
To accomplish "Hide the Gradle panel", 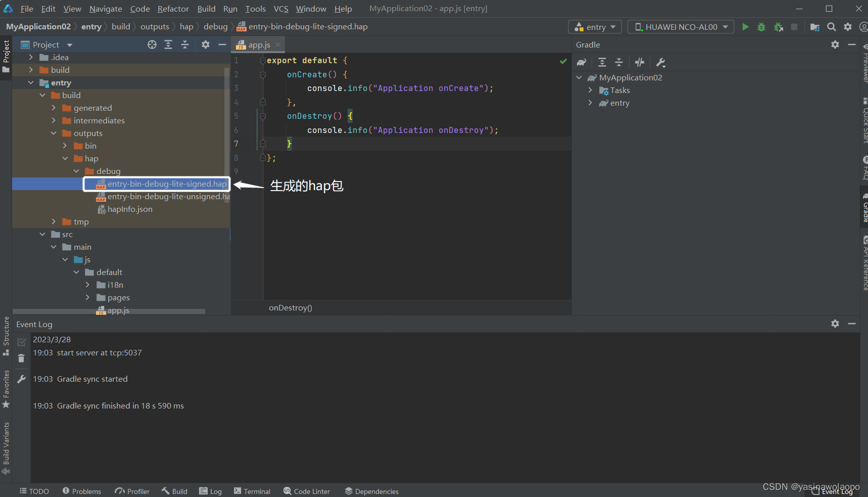I will click(x=852, y=44).
